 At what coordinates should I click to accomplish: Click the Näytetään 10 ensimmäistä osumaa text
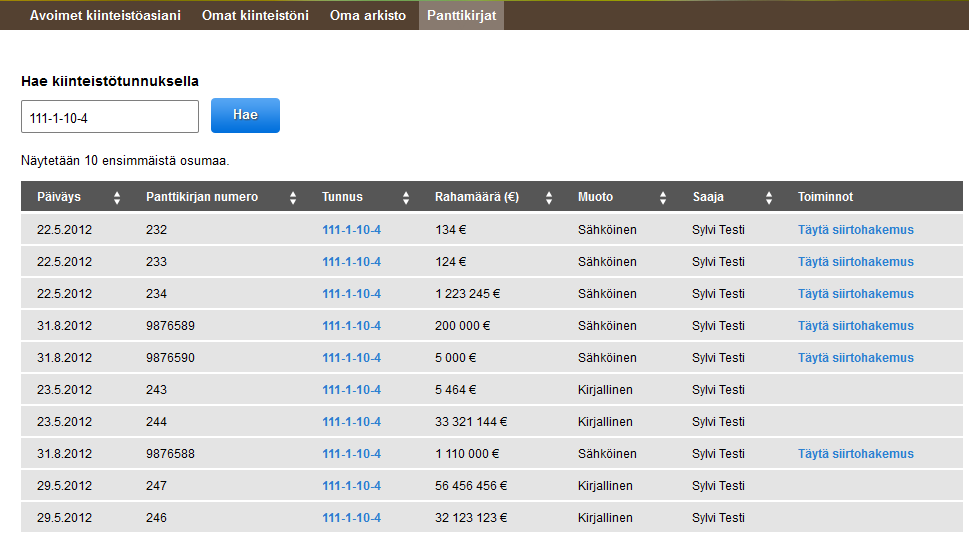point(125,161)
